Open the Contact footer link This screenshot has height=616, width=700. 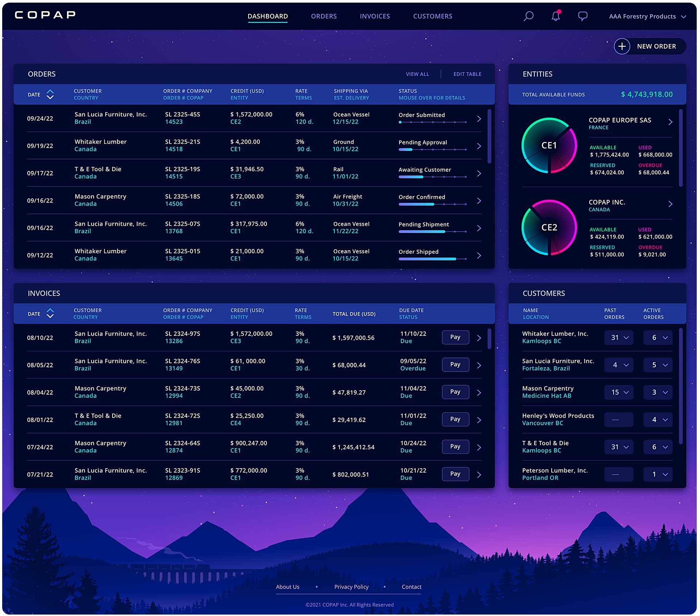412,587
